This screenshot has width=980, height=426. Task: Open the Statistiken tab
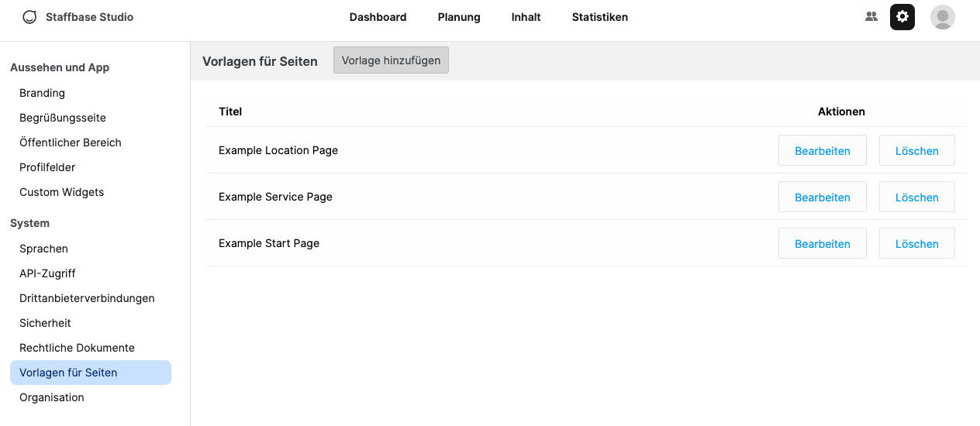[x=599, y=17]
